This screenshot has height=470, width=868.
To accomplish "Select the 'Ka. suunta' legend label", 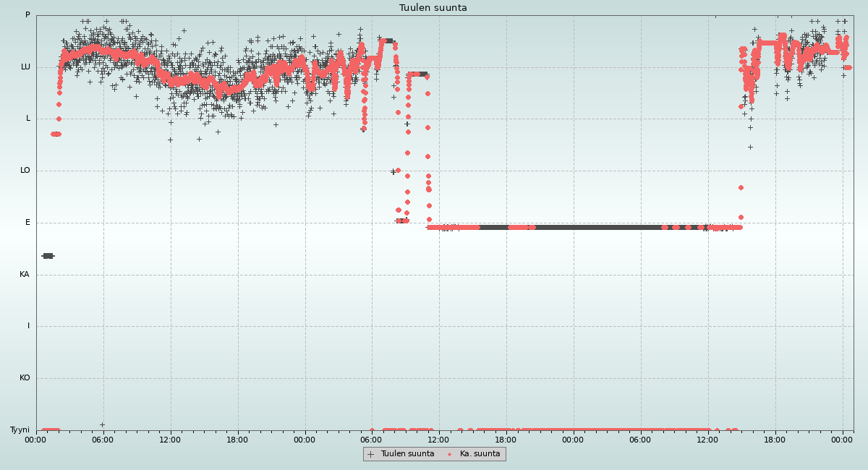I will coord(480,454).
